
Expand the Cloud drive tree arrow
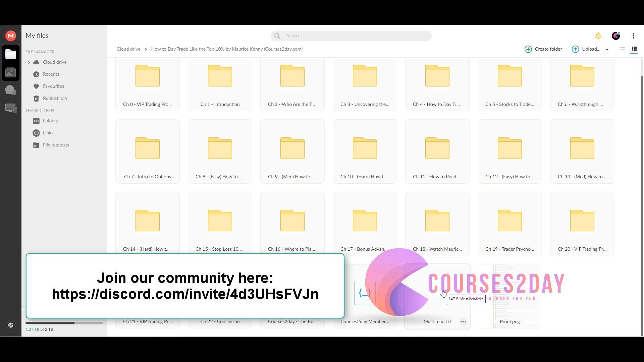coord(29,62)
